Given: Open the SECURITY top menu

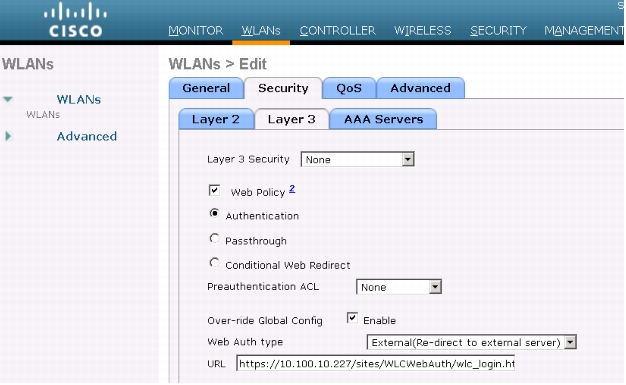Looking at the screenshot, I should [x=498, y=30].
